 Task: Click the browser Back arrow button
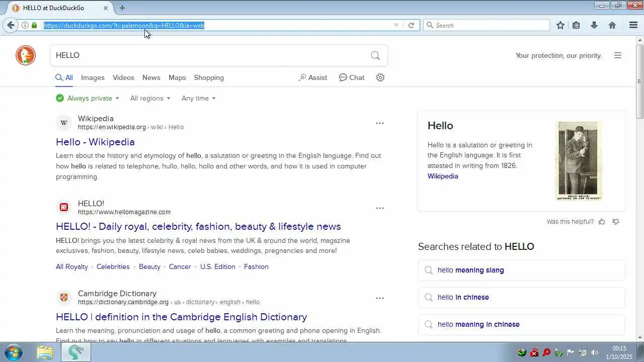(11, 25)
